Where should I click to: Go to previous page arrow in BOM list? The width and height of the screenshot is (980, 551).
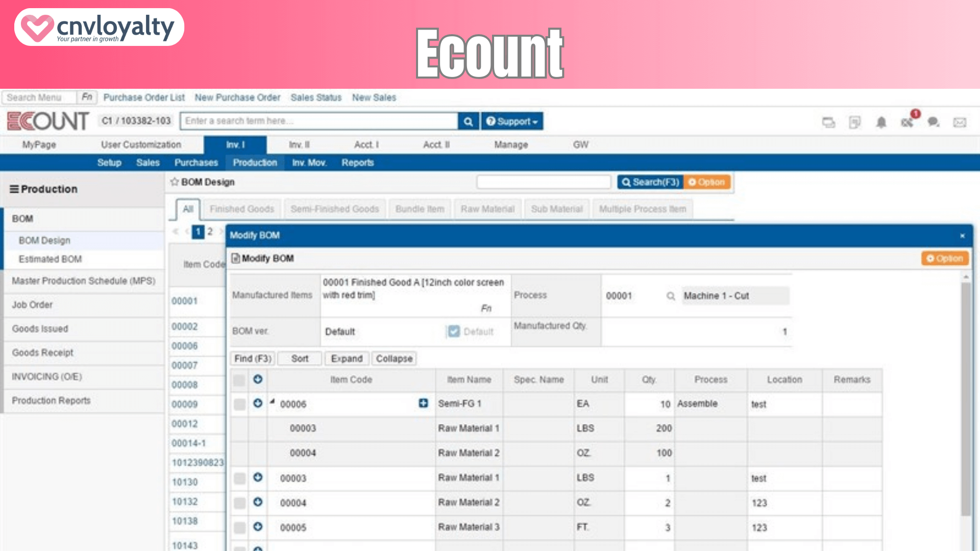(x=186, y=232)
